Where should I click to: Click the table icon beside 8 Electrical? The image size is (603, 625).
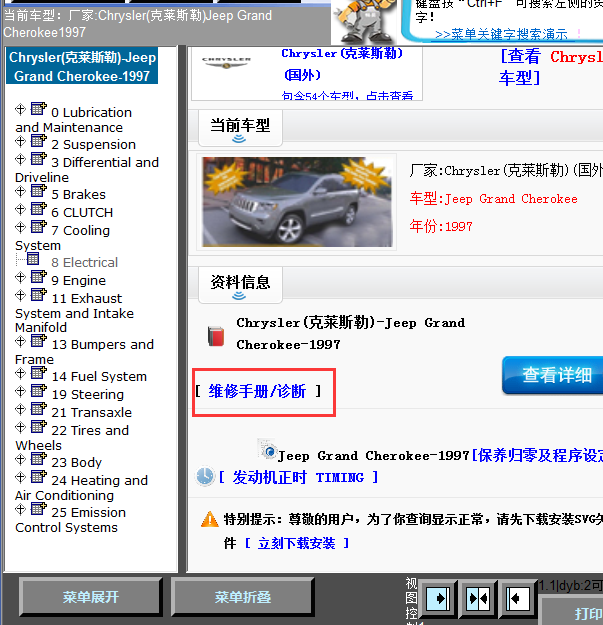coord(33,259)
